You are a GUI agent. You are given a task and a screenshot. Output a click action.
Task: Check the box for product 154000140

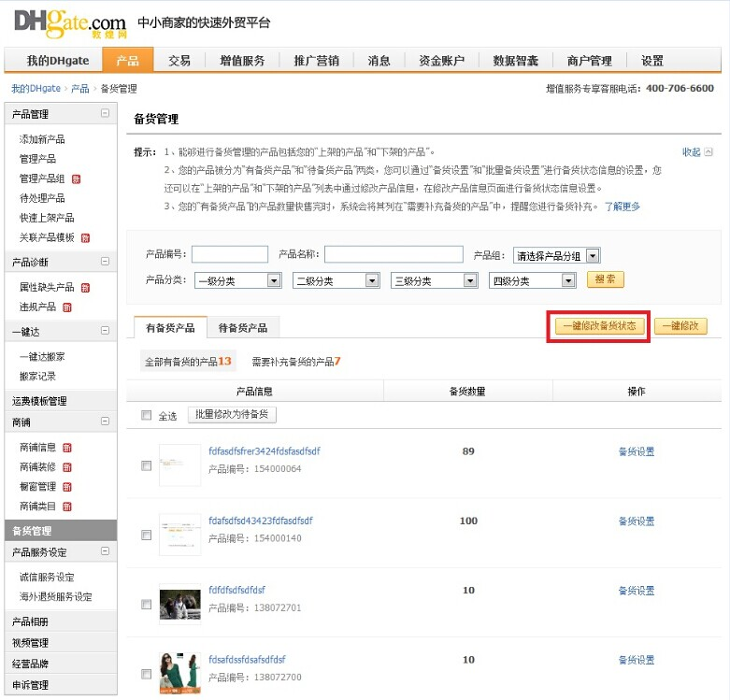(x=146, y=536)
